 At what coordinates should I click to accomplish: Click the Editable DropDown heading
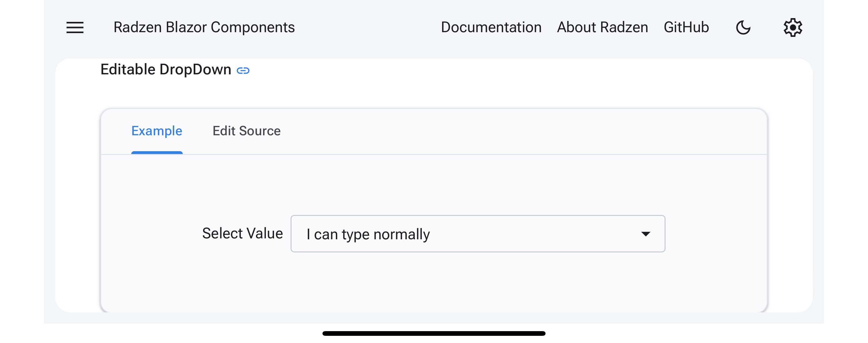166,69
